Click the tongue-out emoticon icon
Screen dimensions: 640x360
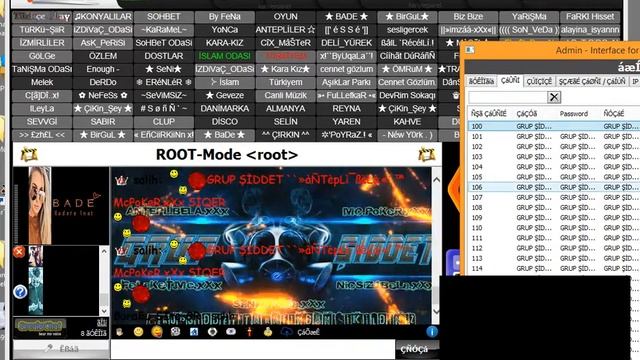(x=157, y=332)
